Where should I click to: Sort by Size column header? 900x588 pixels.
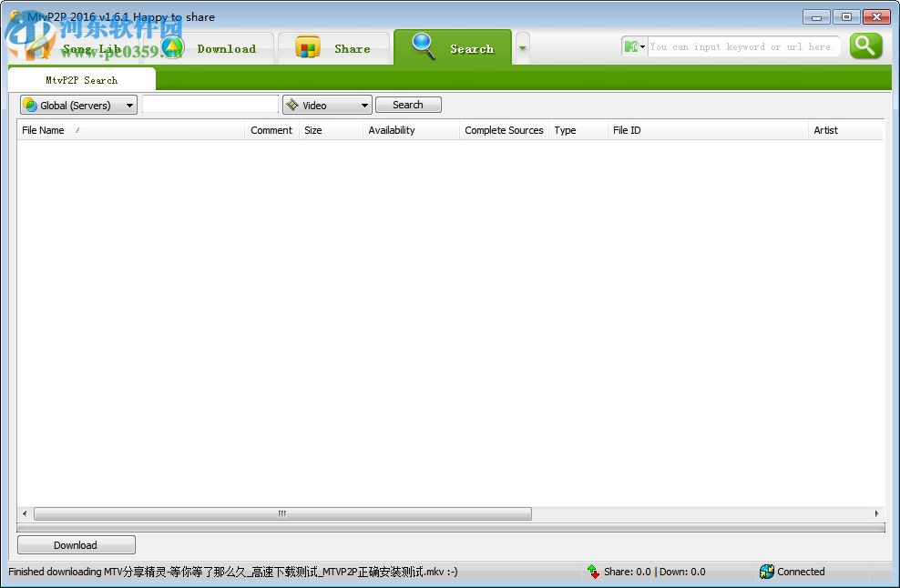click(x=332, y=130)
